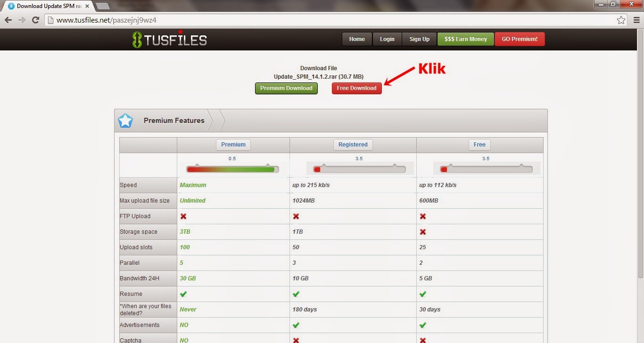Click the Free speed gauge bar
Viewport: 644px width, 343px height.
pos(486,169)
